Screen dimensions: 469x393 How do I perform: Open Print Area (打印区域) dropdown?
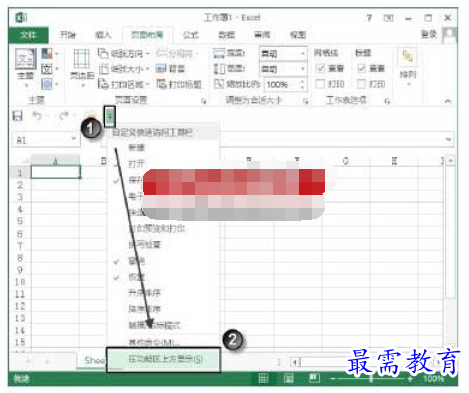point(123,84)
